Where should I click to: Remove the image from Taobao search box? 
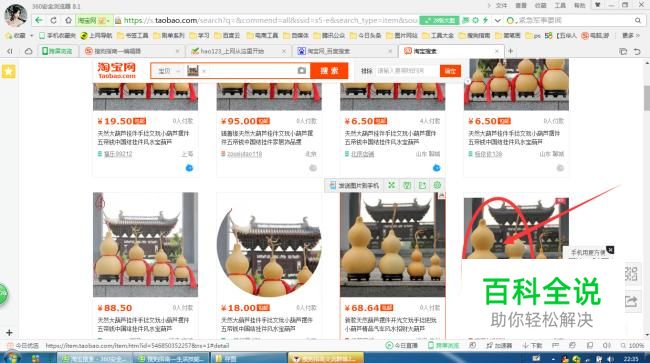204,71
